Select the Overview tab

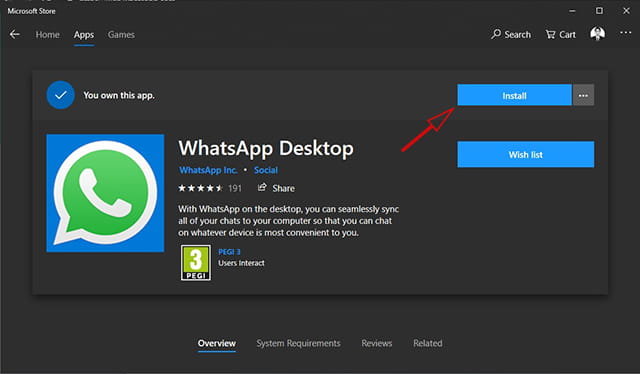pyautogui.click(x=217, y=343)
